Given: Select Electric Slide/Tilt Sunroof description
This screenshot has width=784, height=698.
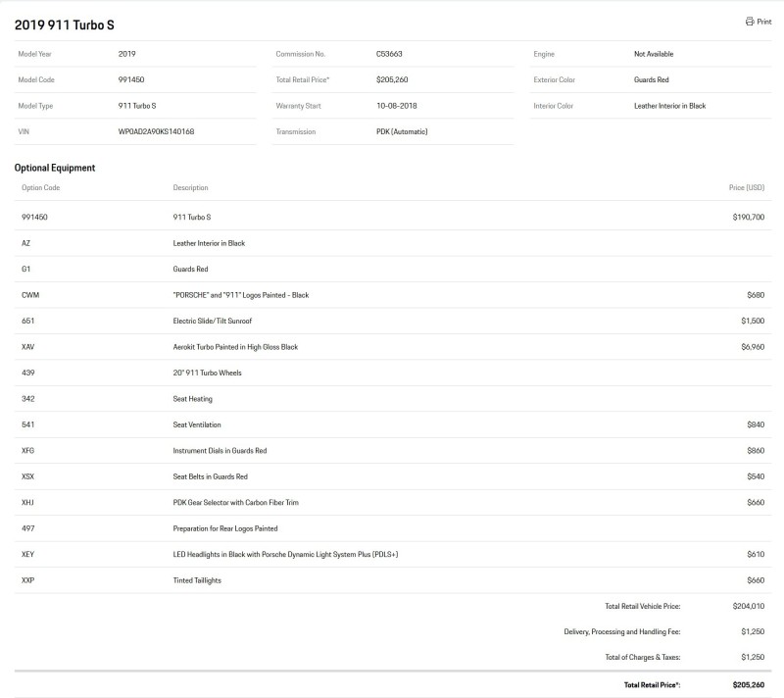Looking at the screenshot, I should (213, 321).
